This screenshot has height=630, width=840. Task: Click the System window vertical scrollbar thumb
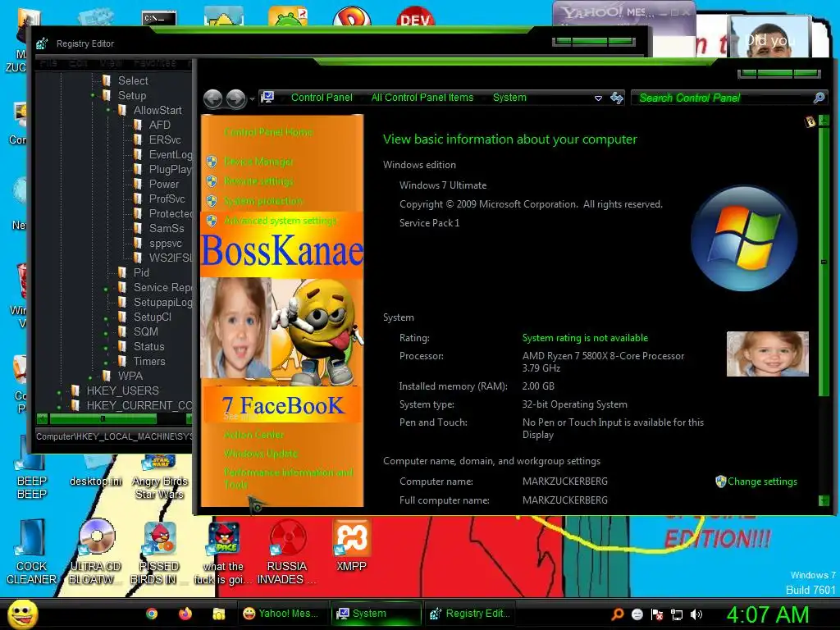[824, 262]
